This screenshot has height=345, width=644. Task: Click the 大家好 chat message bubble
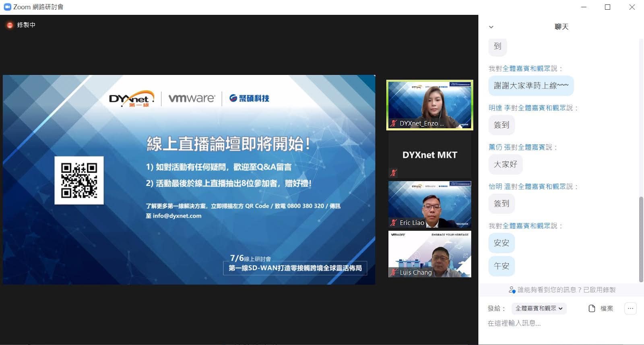(x=505, y=164)
